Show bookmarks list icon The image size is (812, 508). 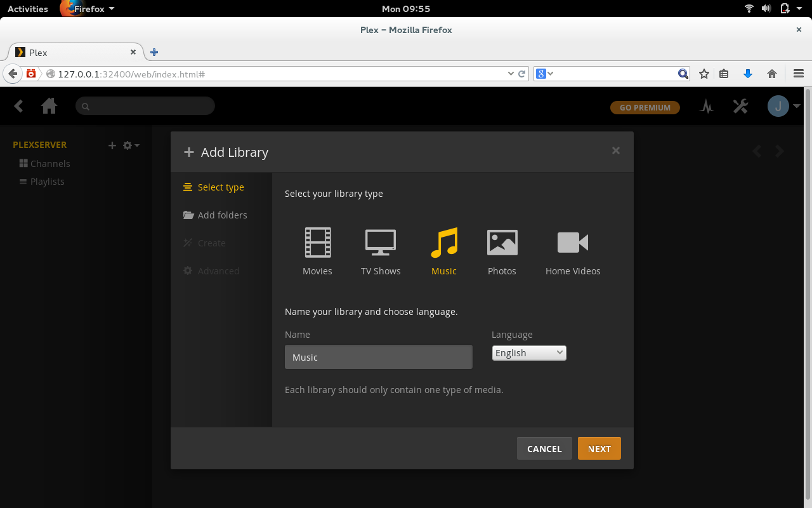pos(724,74)
